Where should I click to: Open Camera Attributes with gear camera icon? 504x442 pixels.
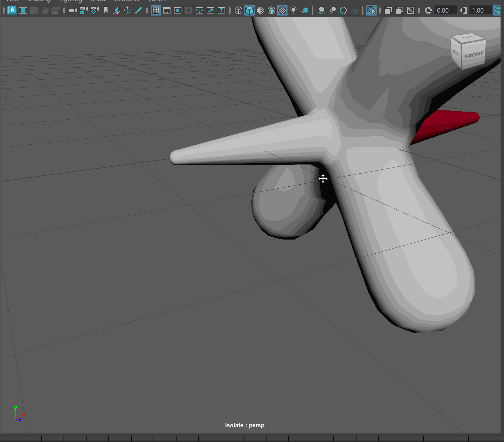(95, 10)
